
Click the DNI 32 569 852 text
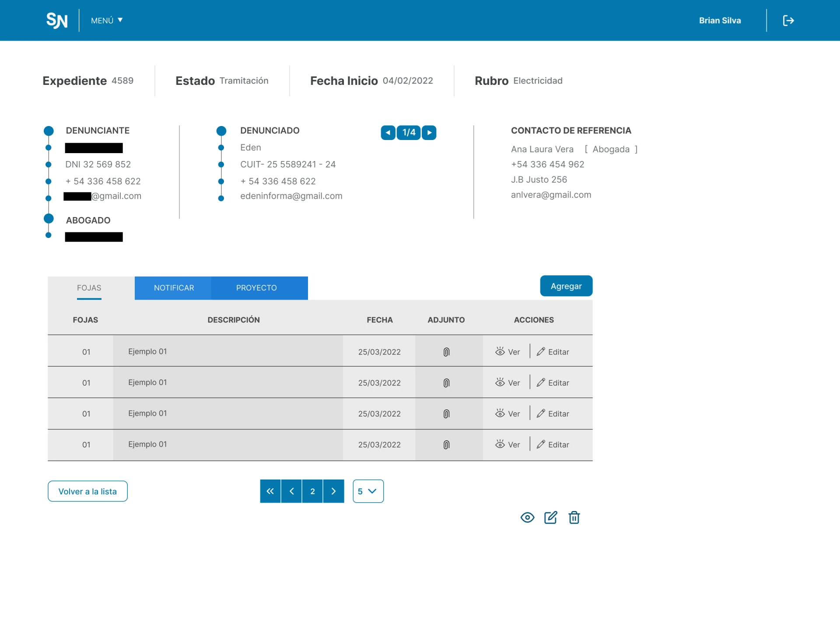tap(98, 164)
